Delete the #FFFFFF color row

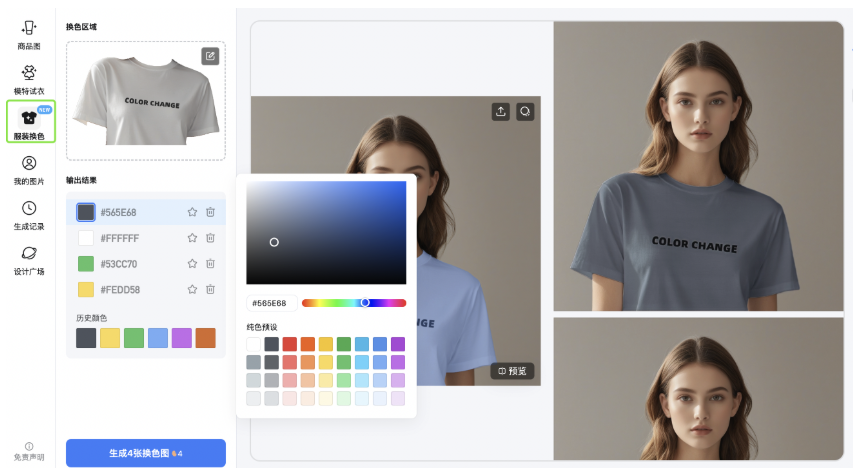(210, 238)
